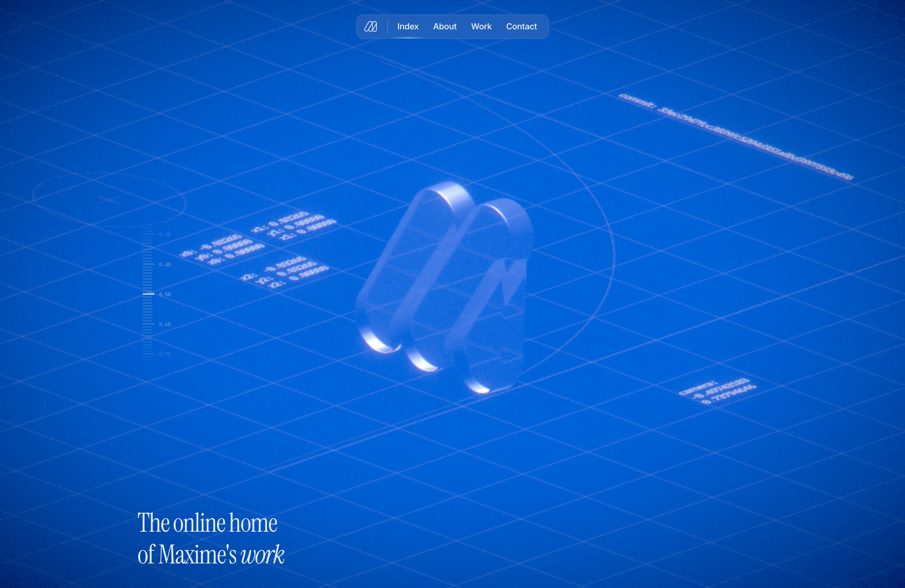Click the 0.70 label on the measurement scale
The height and width of the screenshot is (588, 905).
165,354
